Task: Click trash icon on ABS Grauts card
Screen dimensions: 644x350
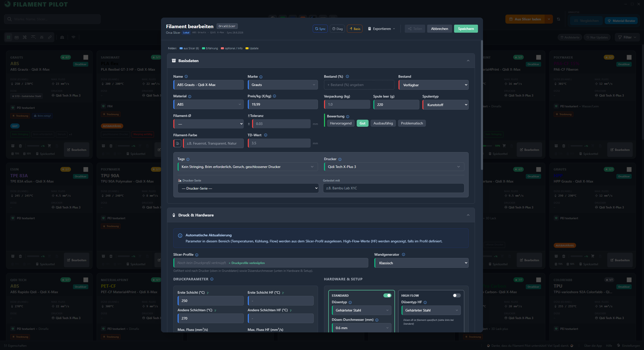Action: (20, 146)
